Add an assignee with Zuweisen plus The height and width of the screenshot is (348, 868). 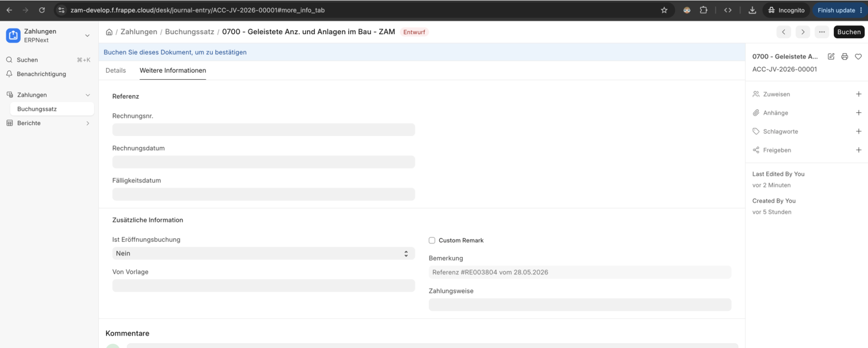(x=859, y=94)
